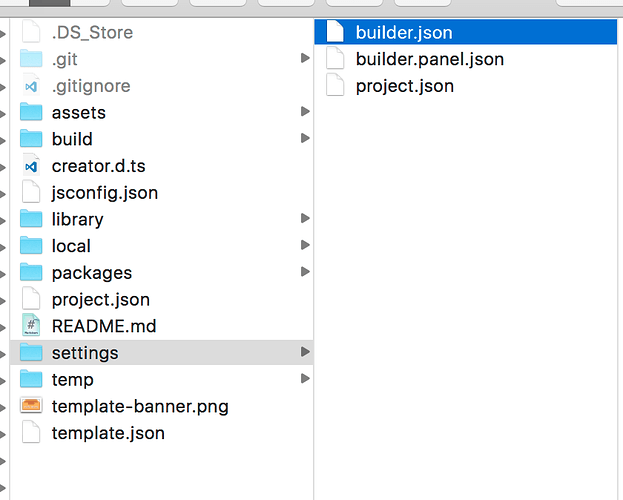
Task: Select builder.panel.json file
Action: [x=429, y=59]
